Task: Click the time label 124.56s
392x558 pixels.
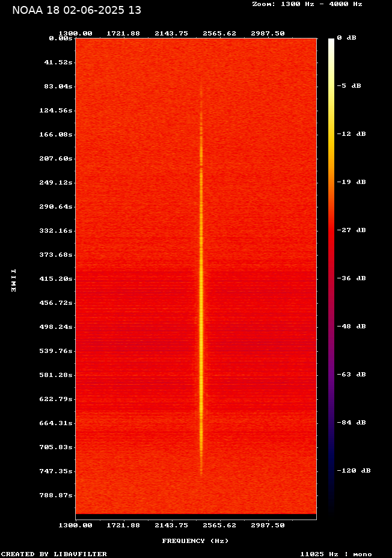Action: click(56, 110)
